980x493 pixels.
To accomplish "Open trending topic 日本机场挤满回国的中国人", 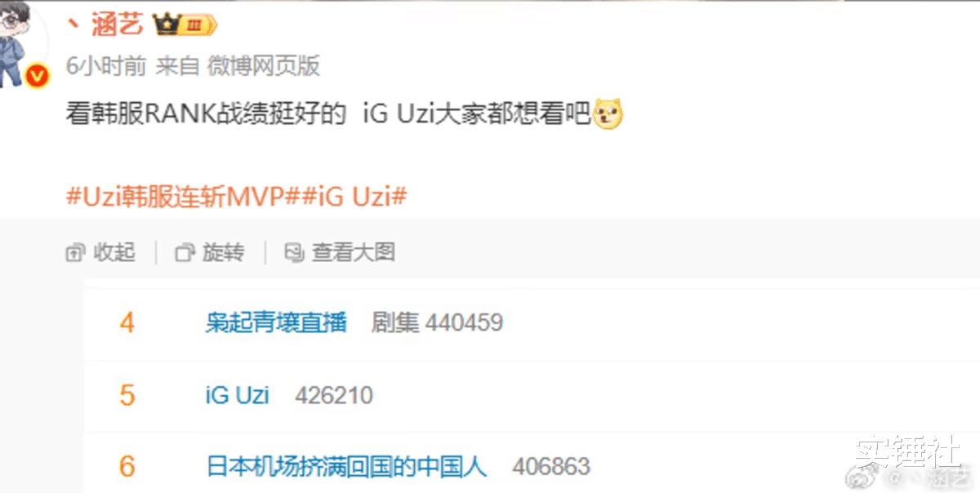I will (346, 467).
